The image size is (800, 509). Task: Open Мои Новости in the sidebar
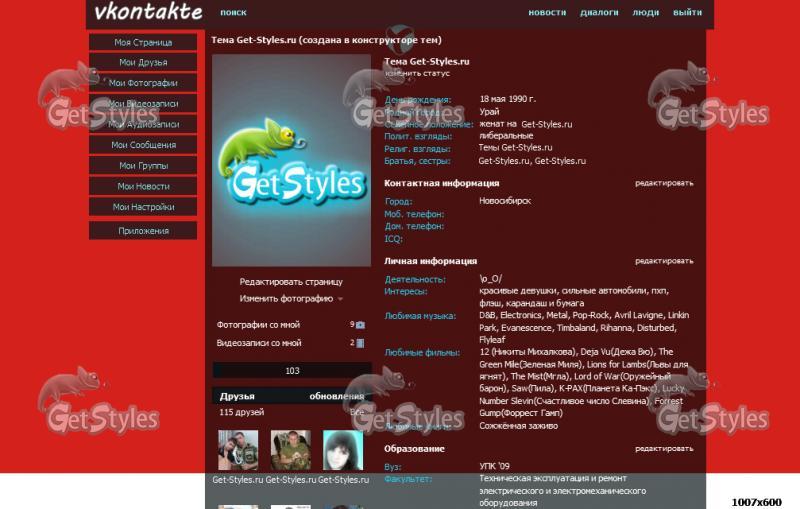click(x=143, y=187)
